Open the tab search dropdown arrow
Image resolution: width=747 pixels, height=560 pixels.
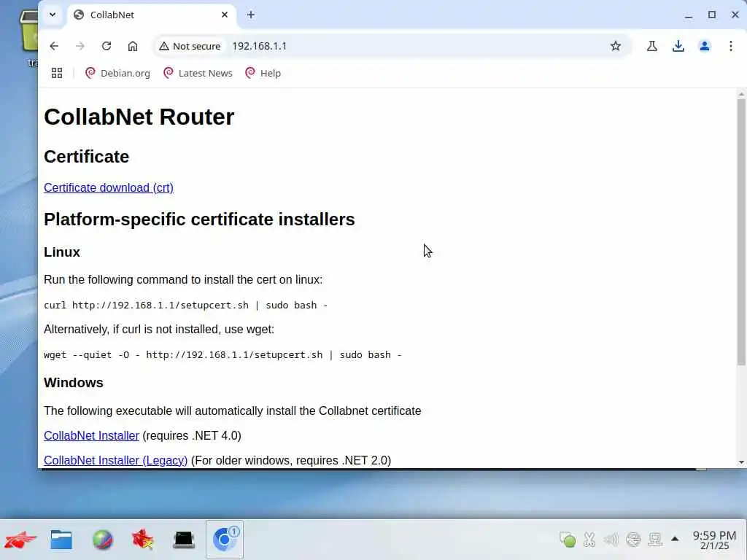(x=53, y=15)
